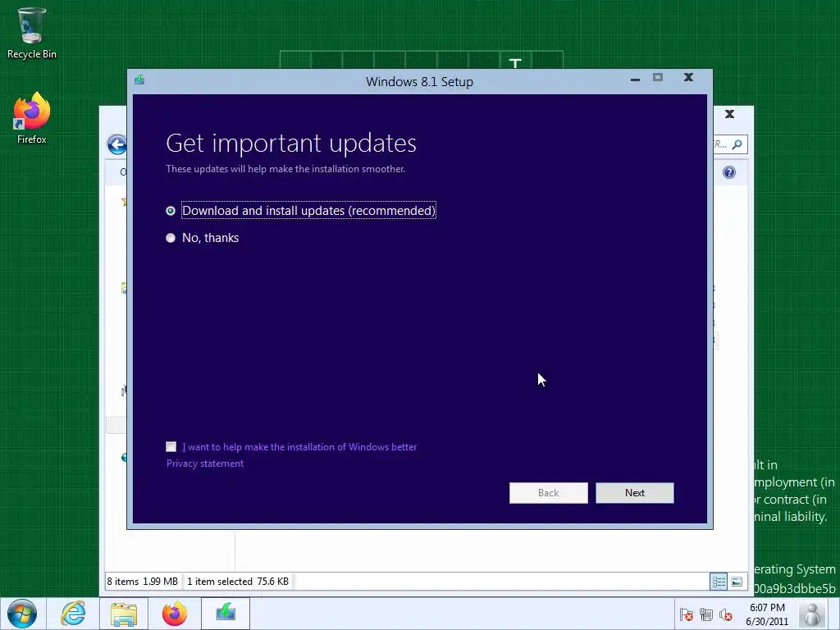Click the user icon at taskbar end
The width and height of the screenshot is (840, 630).
813,614
